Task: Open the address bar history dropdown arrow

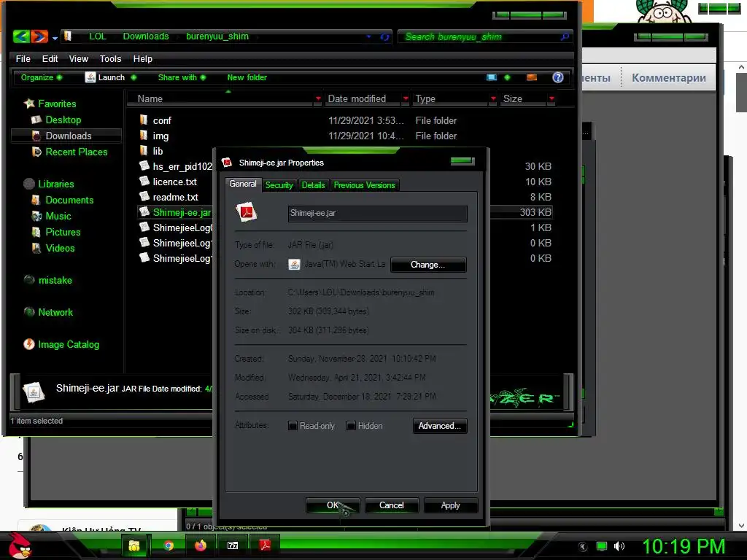Action: pos(368,36)
